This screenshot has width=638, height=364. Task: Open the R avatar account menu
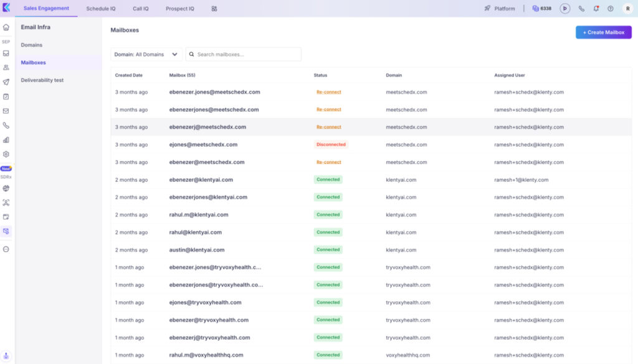[627, 8]
